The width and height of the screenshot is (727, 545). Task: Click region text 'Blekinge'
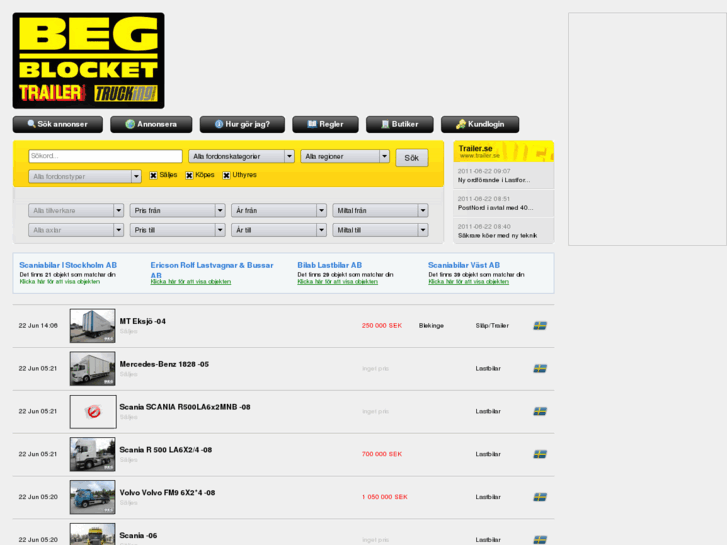431,326
